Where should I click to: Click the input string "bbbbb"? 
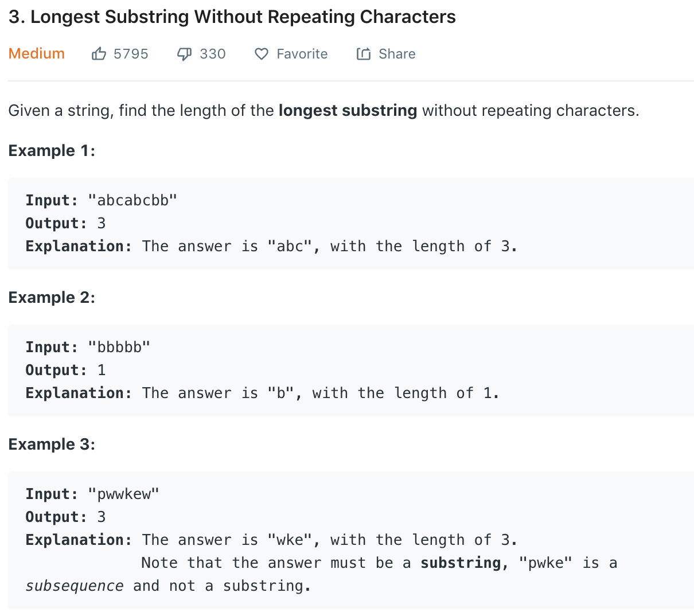(119, 347)
